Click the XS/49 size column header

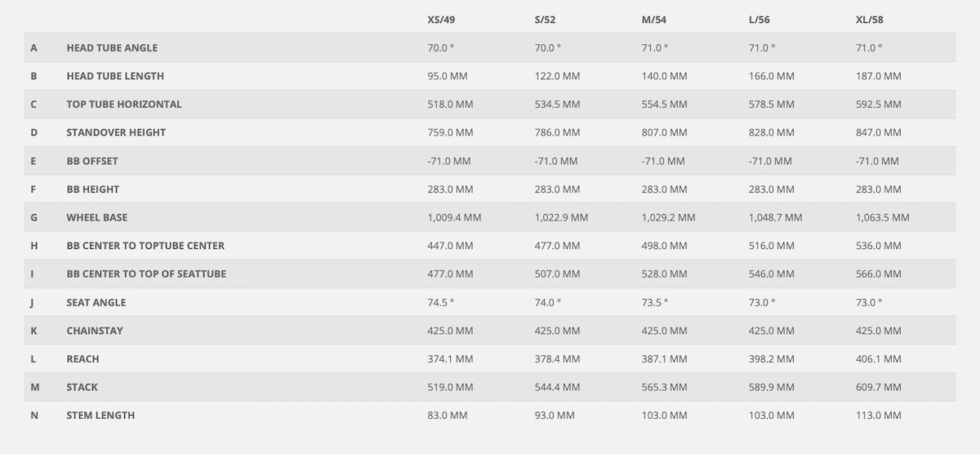(442, 20)
